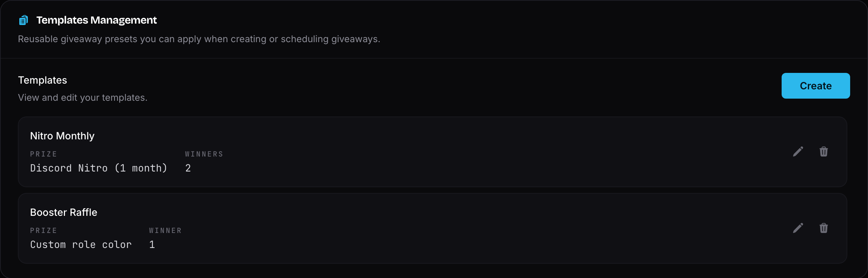The image size is (868, 278).
Task: Click the PRIZE label in Nitro Monthly
Action: tap(44, 154)
